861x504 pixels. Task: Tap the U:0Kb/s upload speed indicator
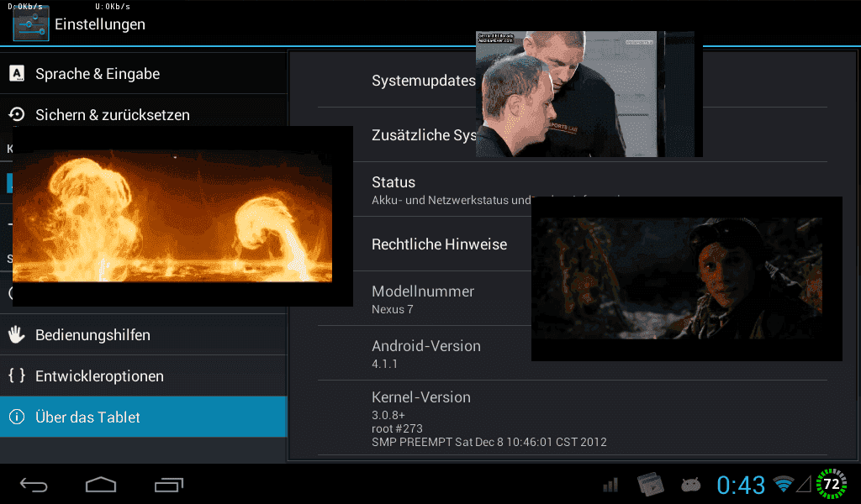tap(113, 7)
